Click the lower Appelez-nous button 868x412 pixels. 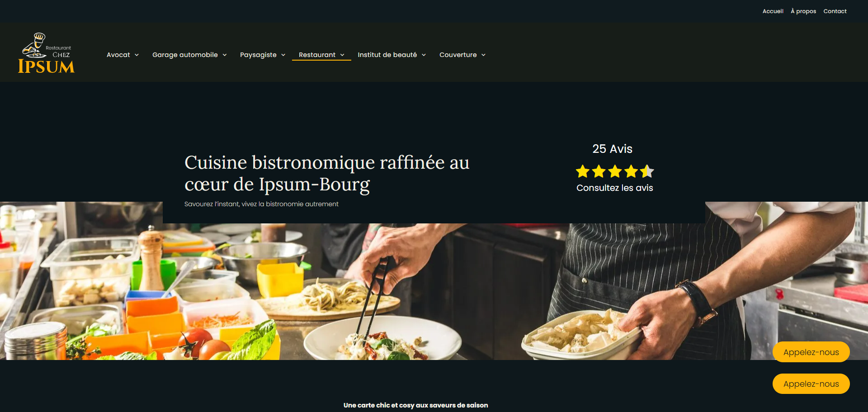(x=811, y=384)
